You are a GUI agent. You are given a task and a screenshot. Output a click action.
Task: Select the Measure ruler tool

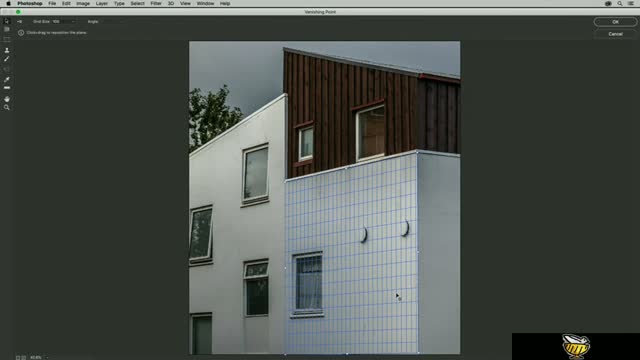pos(7,88)
